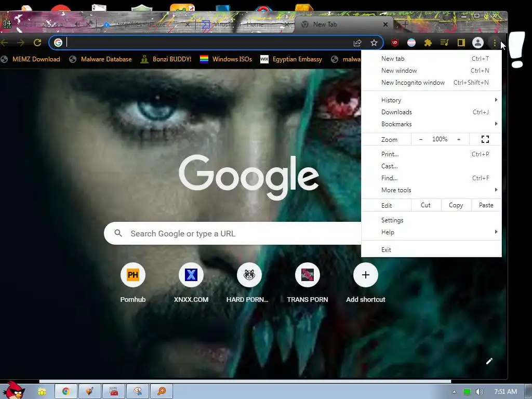The image size is (532, 399).
Task: Expand the History submenu
Action: [x=431, y=100]
